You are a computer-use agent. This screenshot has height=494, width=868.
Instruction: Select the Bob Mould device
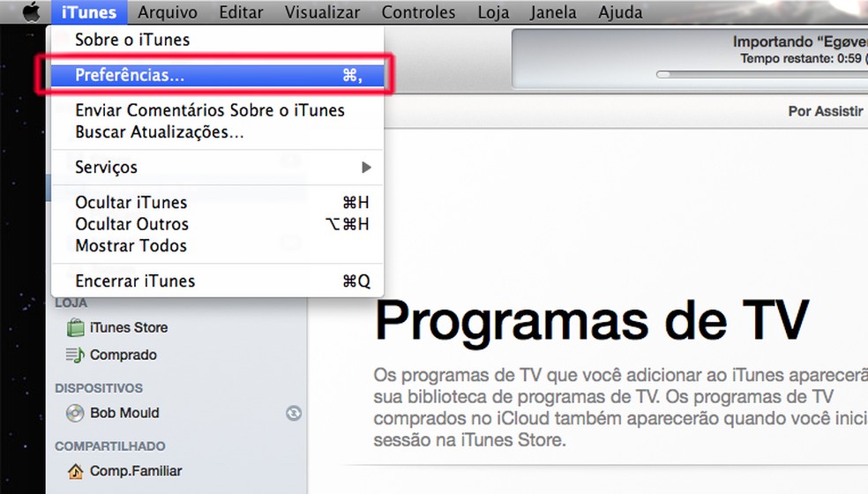(x=124, y=413)
